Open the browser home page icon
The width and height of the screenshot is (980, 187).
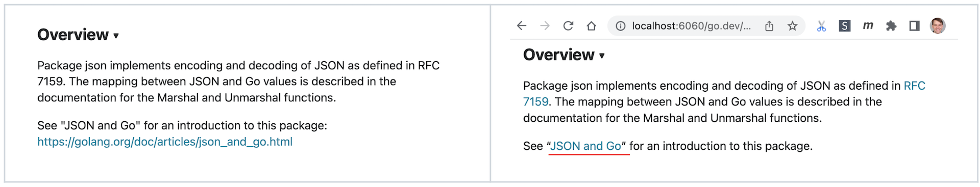click(x=591, y=25)
